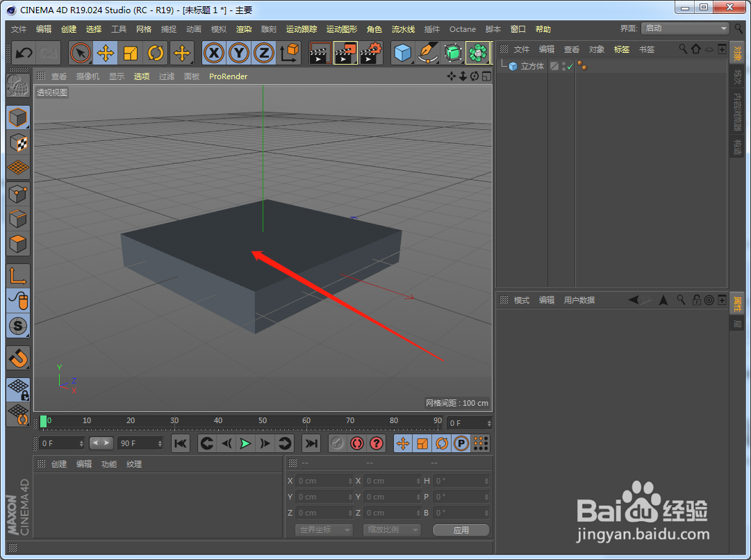The height and width of the screenshot is (560, 751).
Task: Toggle the Tweak mode mouse icon
Action: click(x=18, y=301)
